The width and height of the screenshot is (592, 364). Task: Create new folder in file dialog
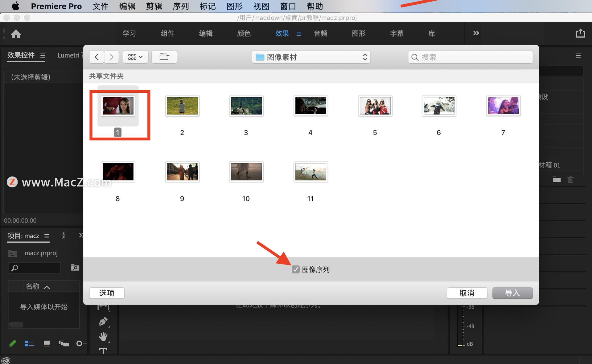[x=164, y=57]
